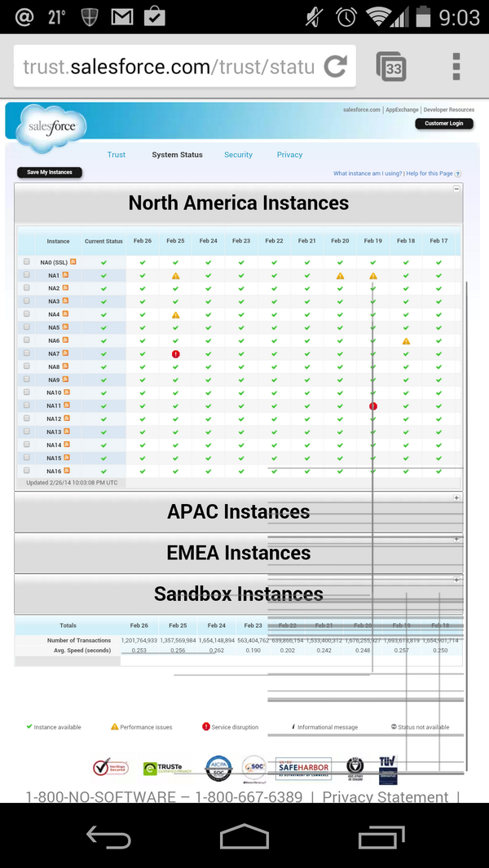Screen dimensions: 489x868
Task: Open the NA16 RSS feed icon
Action: (x=67, y=471)
